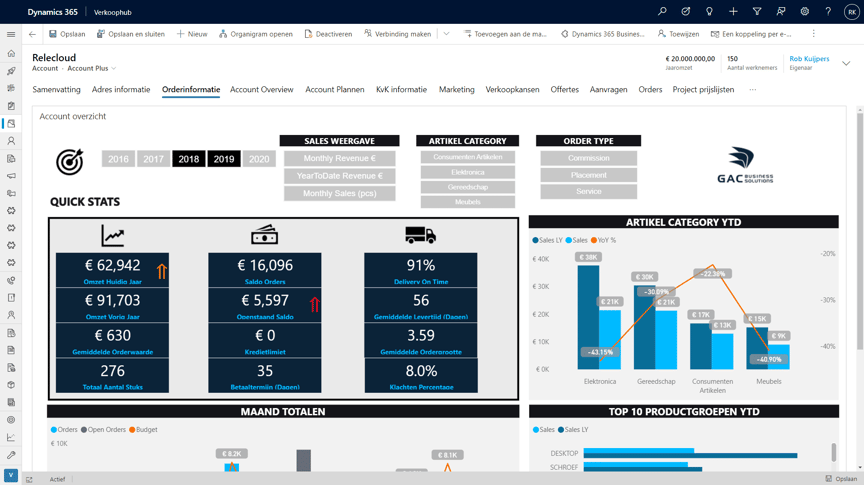This screenshot has height=485, width=864.
Task: Click the more commands vertical ellipsis
Action: pyautogui.click(x=813, y=34)
